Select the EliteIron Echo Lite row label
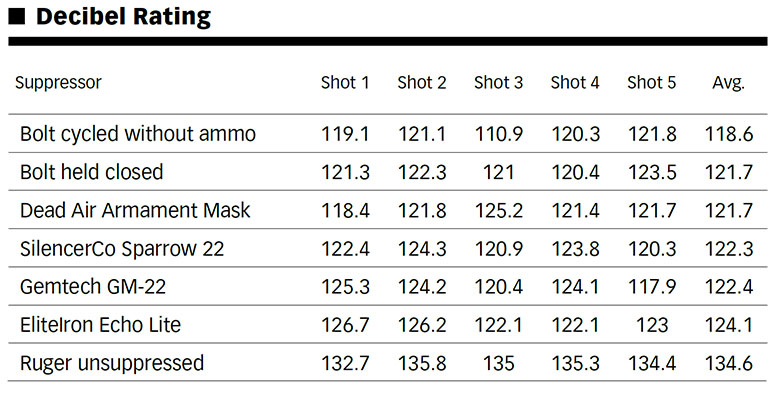 [100, 325]
